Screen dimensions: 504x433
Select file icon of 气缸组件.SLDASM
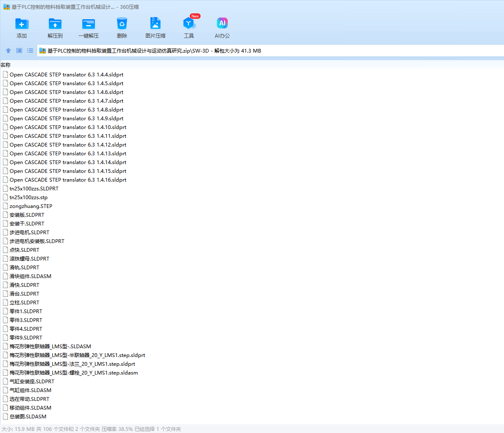pos(5,390)
